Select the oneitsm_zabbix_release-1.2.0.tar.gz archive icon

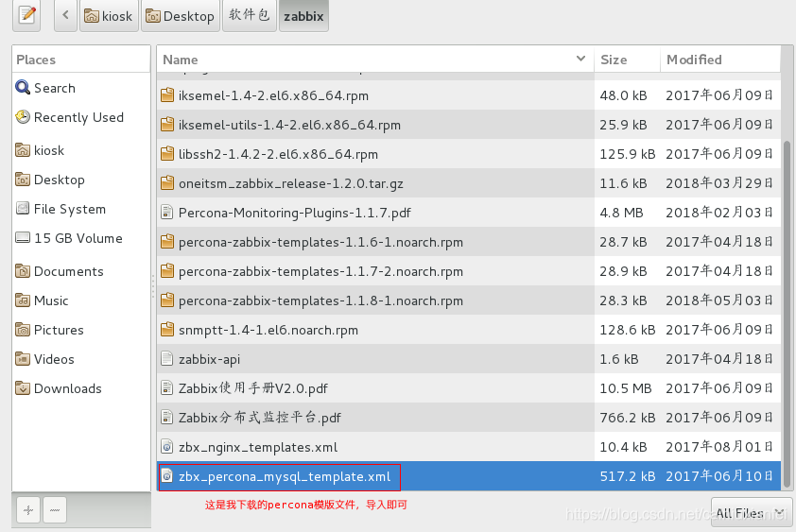coord(167,183)
